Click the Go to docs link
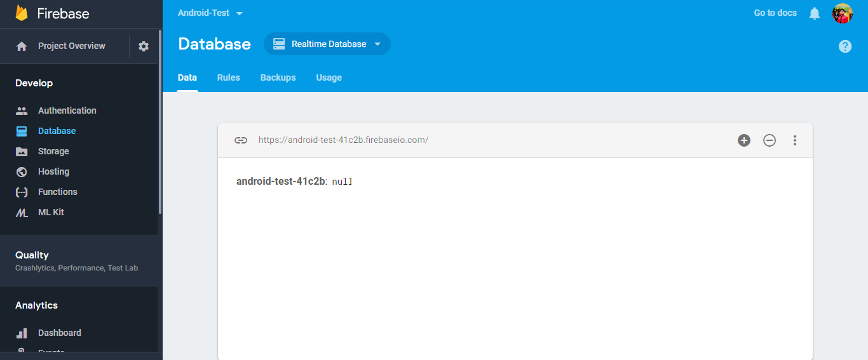 [x=775, y=13]
